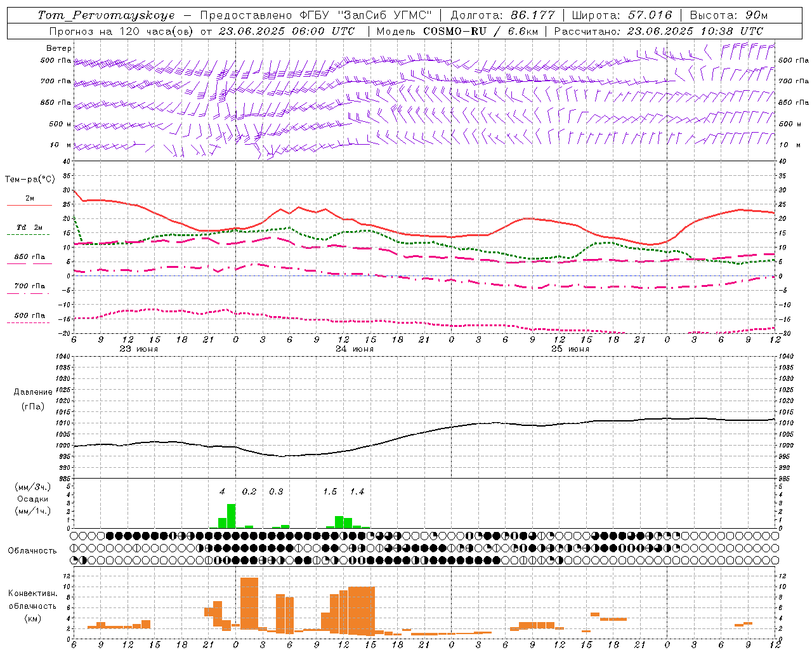The width and height of the screenshot is (812, 650).
Task: Click the provider text ФГБУ "ЗапСиб УГМС"
Action: 365,15
